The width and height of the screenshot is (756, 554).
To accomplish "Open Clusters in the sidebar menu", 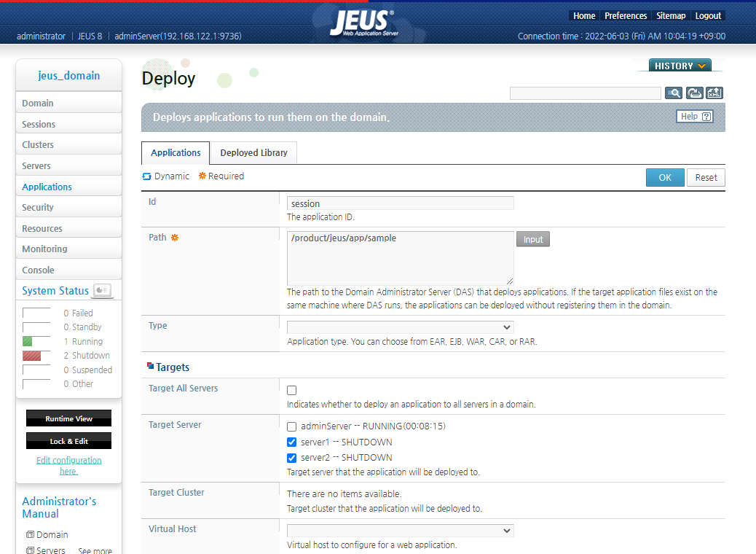I will (69, 145).
